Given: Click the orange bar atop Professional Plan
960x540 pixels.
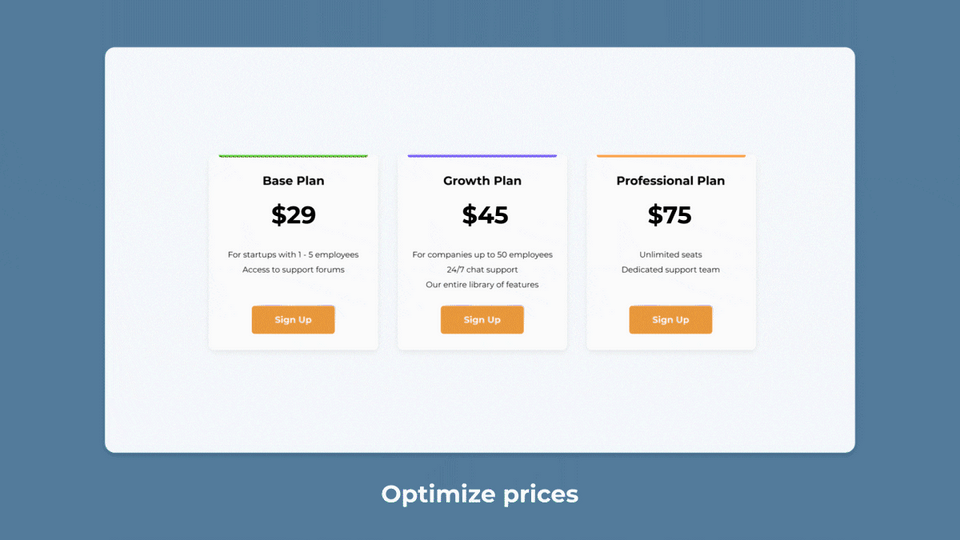Looking at the screenshot, I should tap(671, 156).
